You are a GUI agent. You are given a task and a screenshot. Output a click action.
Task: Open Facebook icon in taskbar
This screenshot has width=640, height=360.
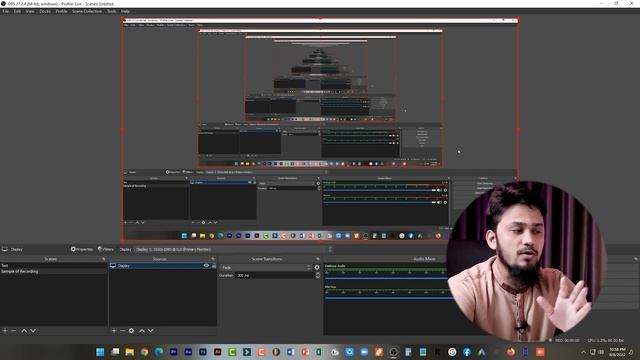[x=467, y=352]
